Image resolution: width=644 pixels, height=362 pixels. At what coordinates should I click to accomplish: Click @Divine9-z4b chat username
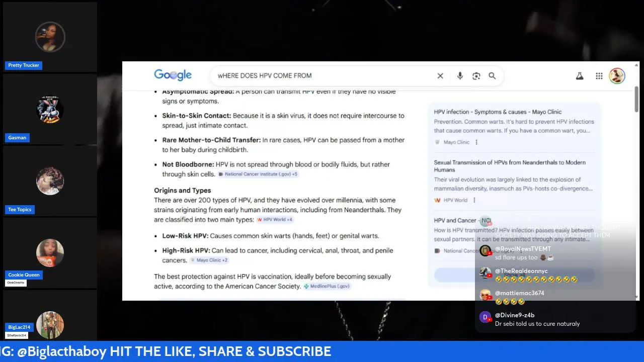515,315
